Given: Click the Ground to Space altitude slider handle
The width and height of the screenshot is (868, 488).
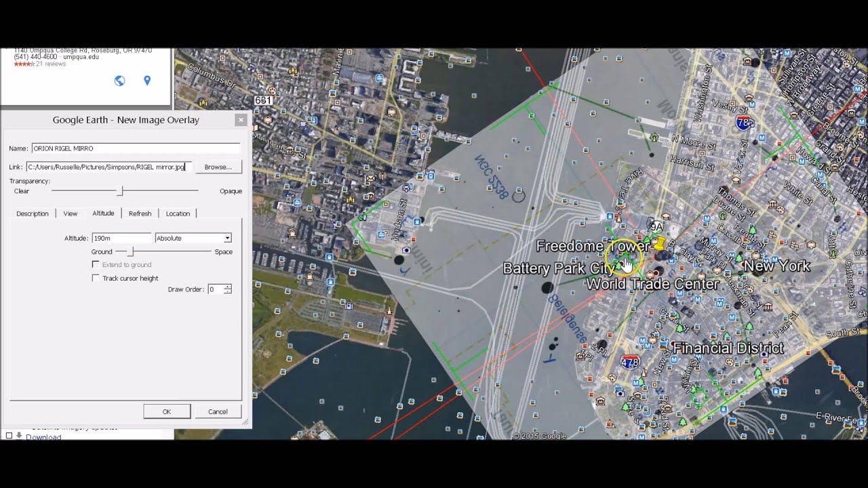Looking at the screenshot, I should [130, 251].
